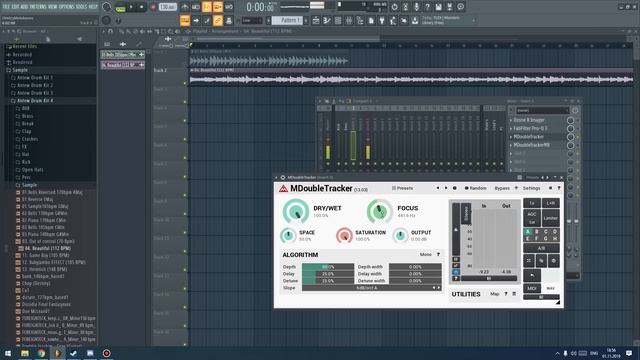Screen dimensions: 640x360
Task: Open the Slope selector dropdown
Action: [371, 288]
